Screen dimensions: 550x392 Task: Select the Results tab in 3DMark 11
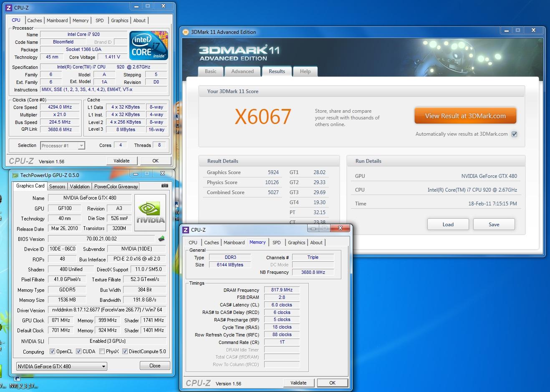[x=277, y=71]
